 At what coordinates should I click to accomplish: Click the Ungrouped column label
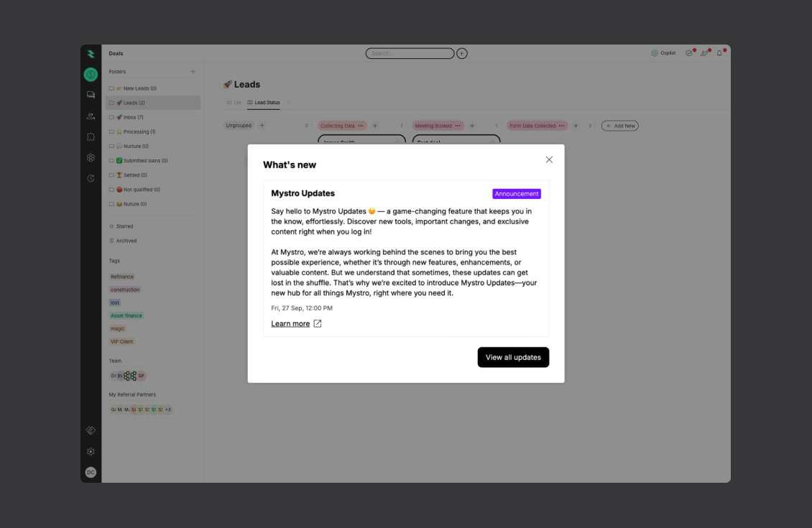(239, 125)
